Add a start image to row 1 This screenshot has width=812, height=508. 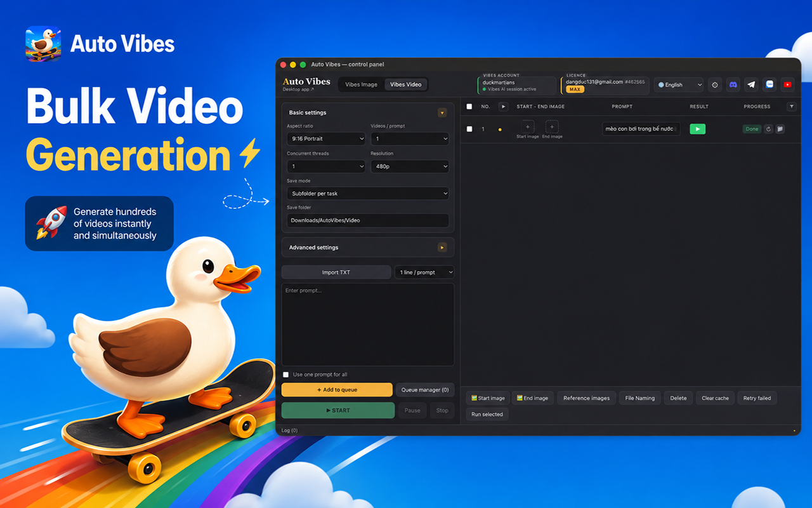[x=528, y=126]
